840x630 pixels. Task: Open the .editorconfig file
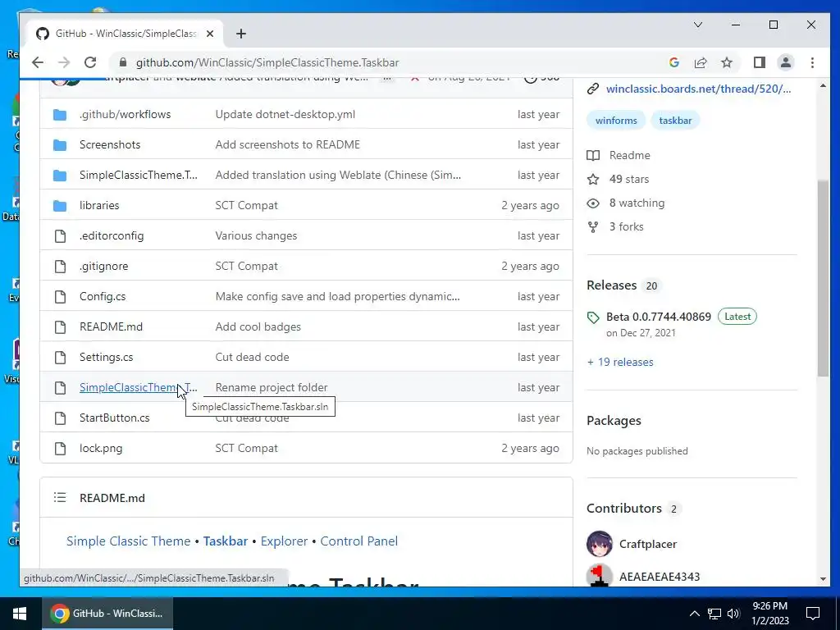pyautogui.click(x=112, y=235)
